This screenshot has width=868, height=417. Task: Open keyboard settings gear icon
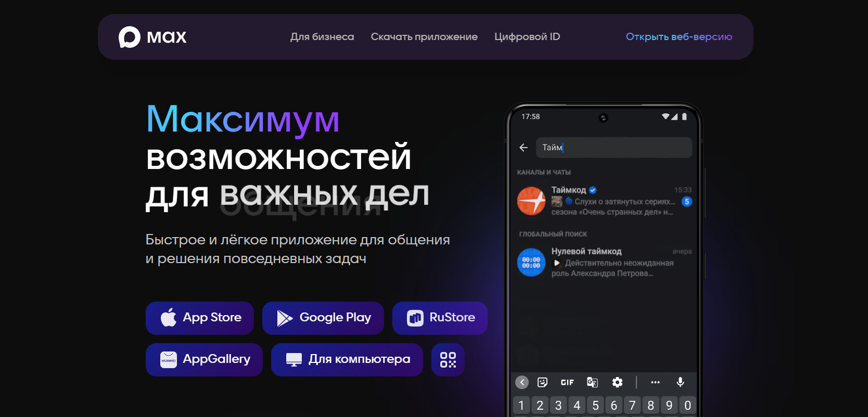[x=617, y=382]
